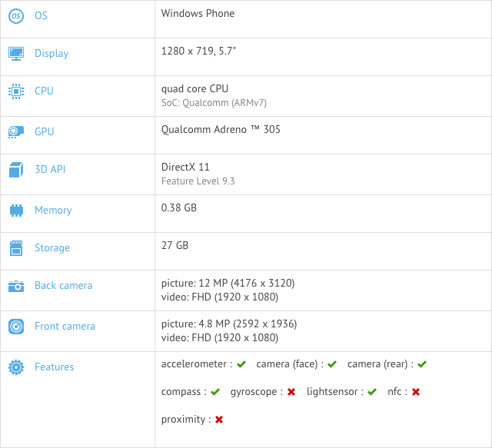Click the nfc red cross mark
Viewport: 492px width, 448px height.
tap(416, 392)
